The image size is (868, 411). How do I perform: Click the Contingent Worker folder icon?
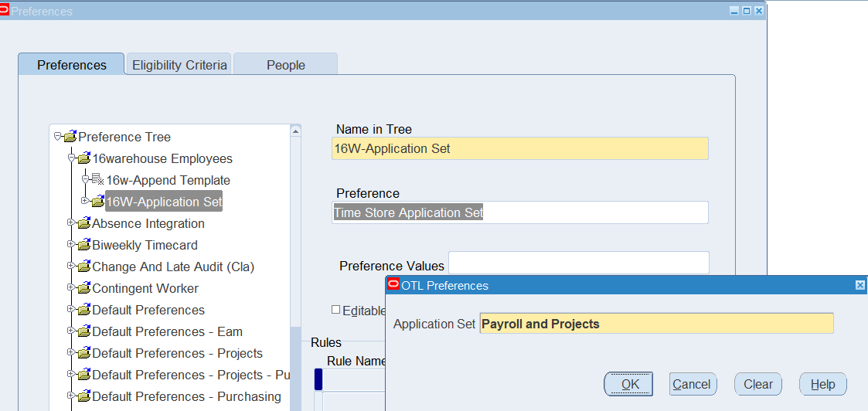coord(83,289)
